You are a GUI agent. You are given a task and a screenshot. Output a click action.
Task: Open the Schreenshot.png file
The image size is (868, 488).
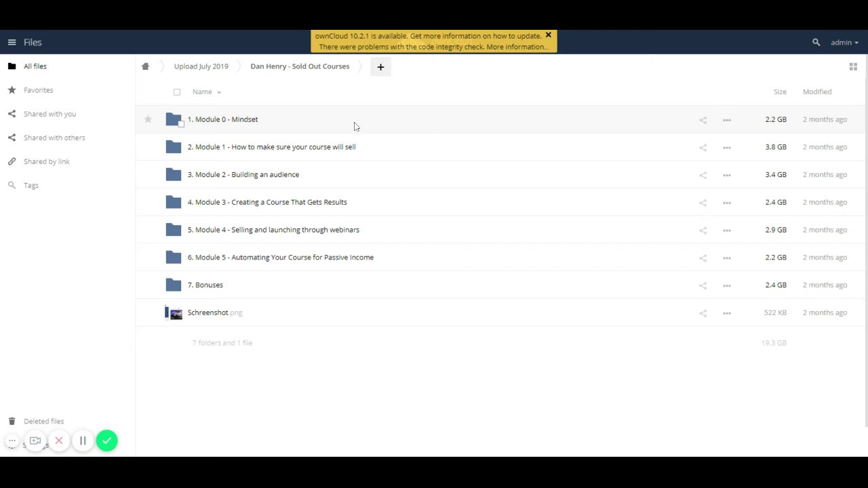[215, 312]
